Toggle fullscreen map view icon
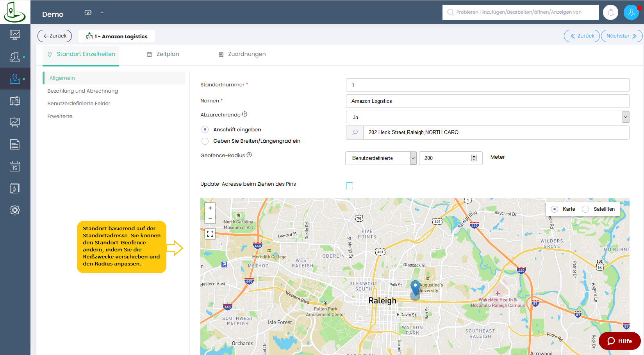This screenshot has height=355, width=644. (x=210, y=234)
